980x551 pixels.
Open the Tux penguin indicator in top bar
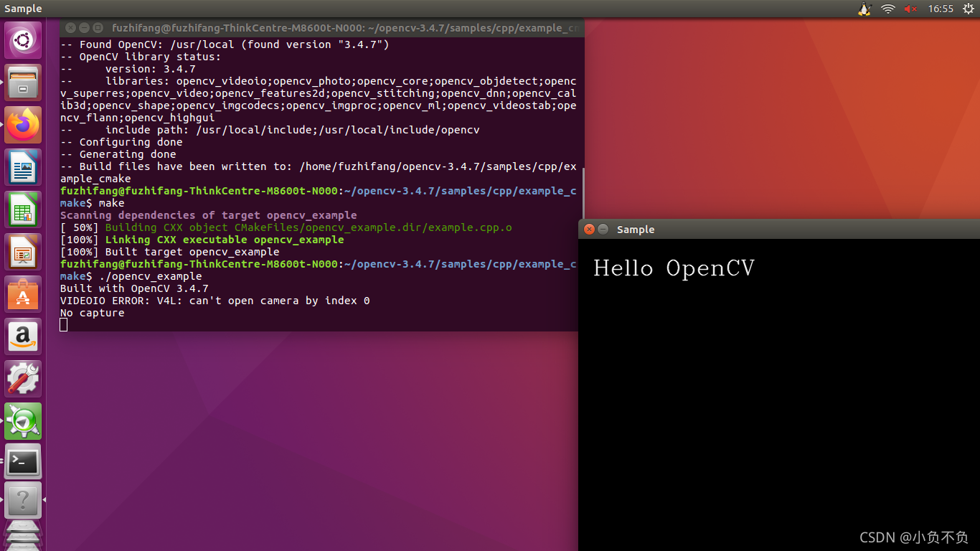(864, 9)
